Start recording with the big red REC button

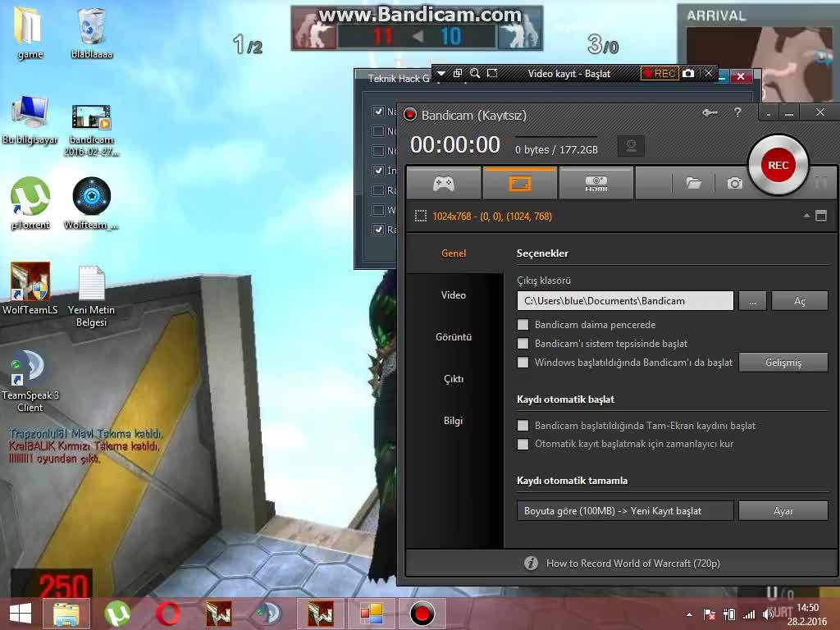[778, 165]
